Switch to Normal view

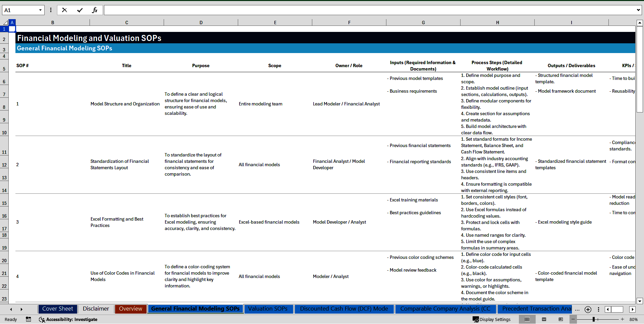tap(527, 319)
